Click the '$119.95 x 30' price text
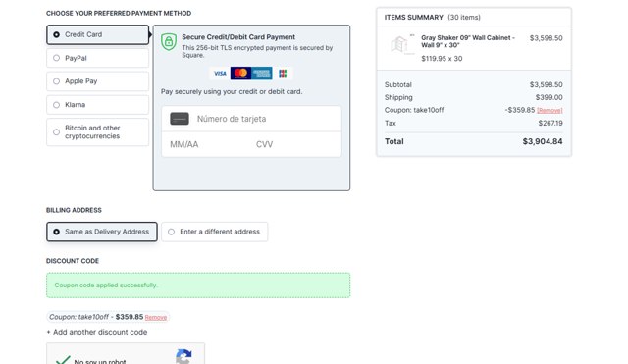Image resolution: width=628 pixels, height=364 pixels. [442, 59]
